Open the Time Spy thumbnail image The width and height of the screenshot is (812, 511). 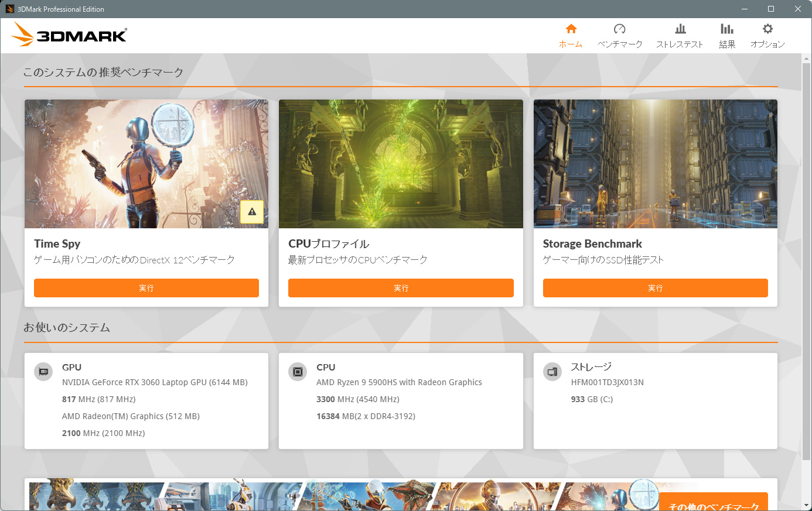(146, 164)
